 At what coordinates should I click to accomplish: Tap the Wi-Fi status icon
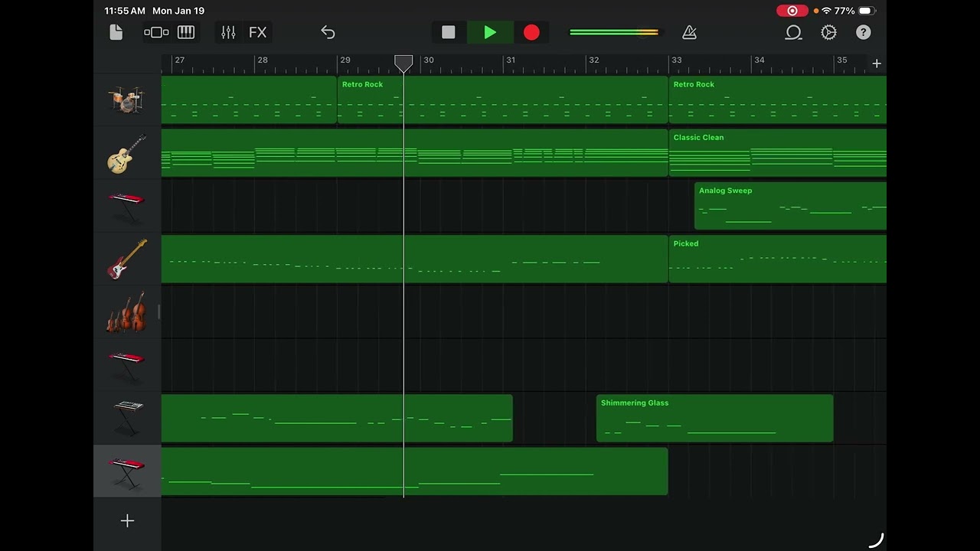click(x=826, y=11)
